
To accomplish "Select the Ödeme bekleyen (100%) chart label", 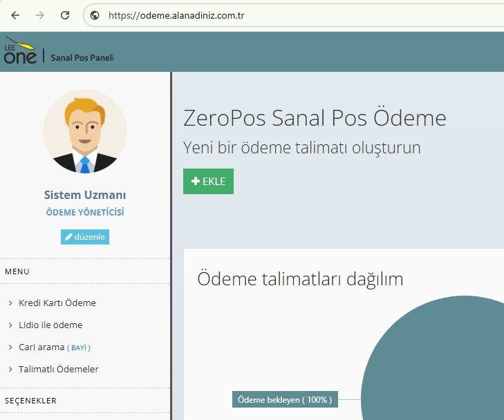I will tap(284, 399).
